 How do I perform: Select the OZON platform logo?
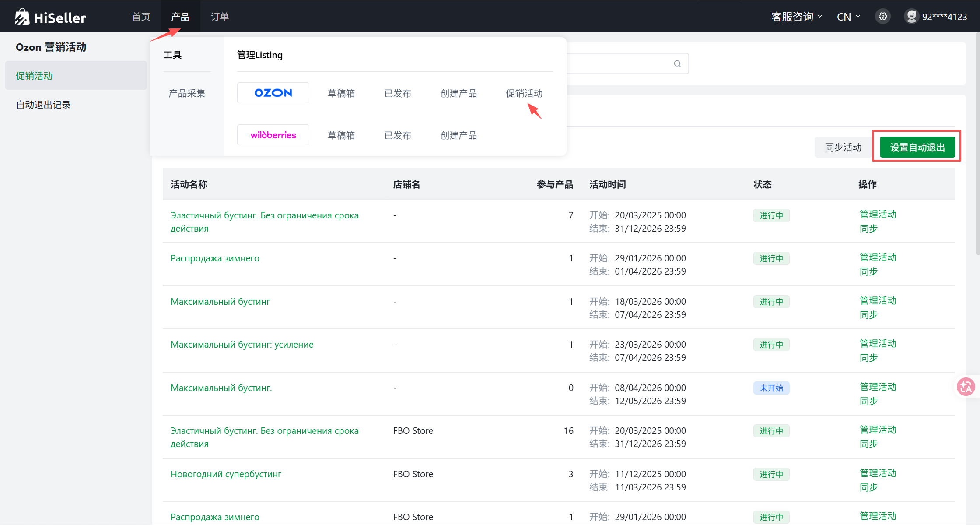[x=273, y=93]
